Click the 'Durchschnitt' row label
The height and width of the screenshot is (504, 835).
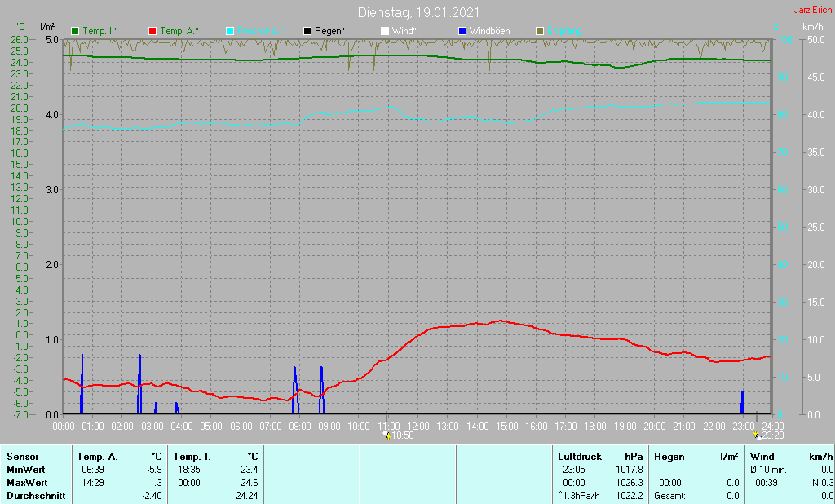[36, 496]
